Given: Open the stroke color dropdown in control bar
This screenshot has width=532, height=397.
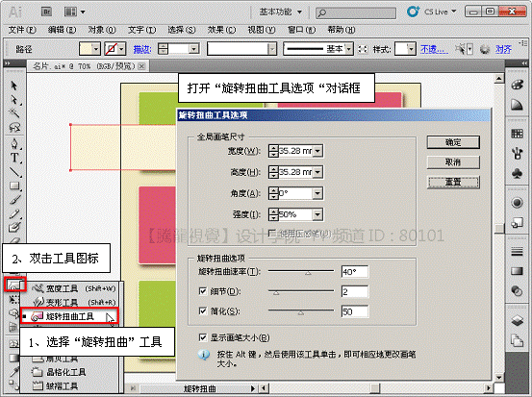Looking at the screenshot, I should pos(122,49).
